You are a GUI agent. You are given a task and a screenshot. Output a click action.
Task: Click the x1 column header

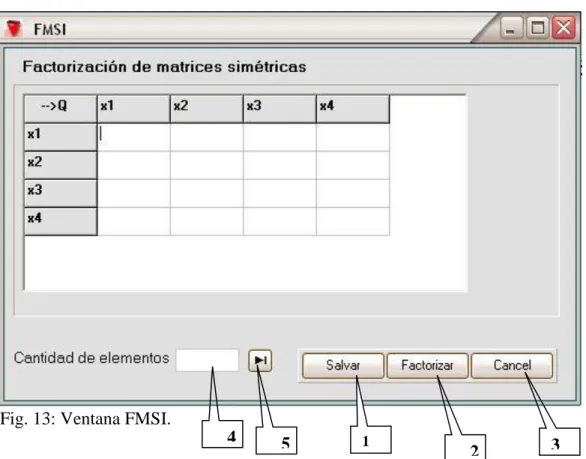134,109
